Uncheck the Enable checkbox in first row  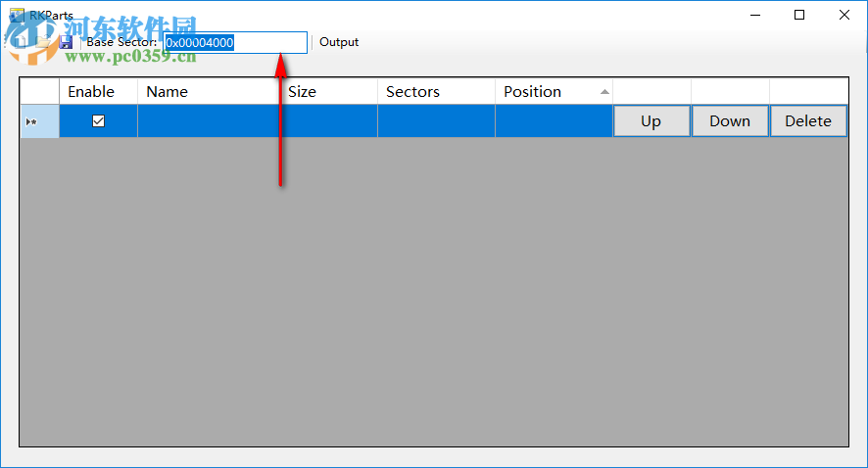click(98, 121)
